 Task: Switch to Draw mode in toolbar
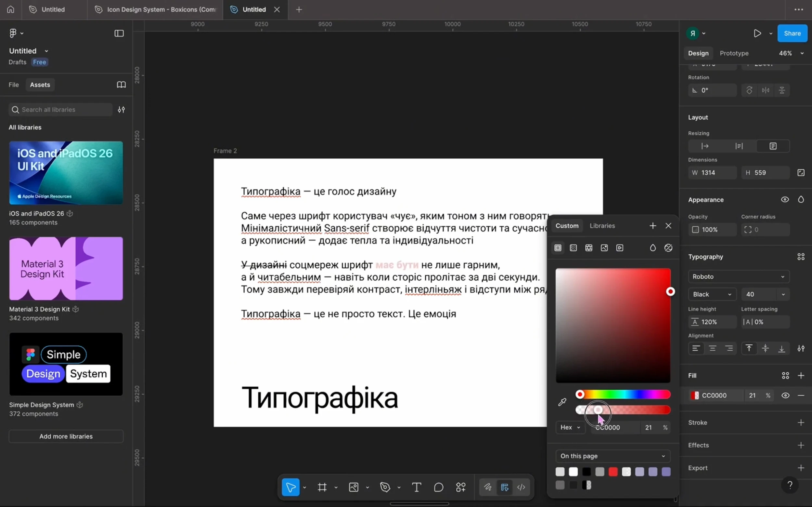pos(487,487)
